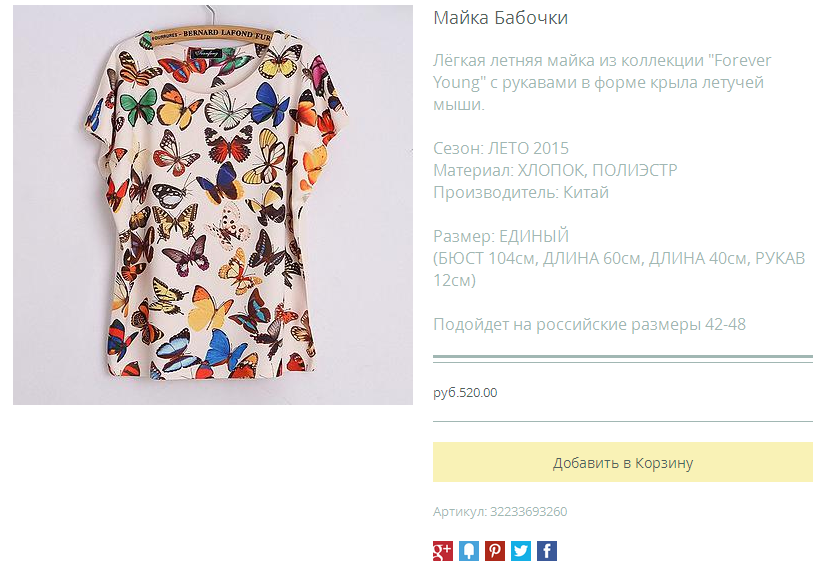Tweet this product via Twitter icon
Image resolution: width=819 pixels, height=579 pixels.
click(521, 551)
